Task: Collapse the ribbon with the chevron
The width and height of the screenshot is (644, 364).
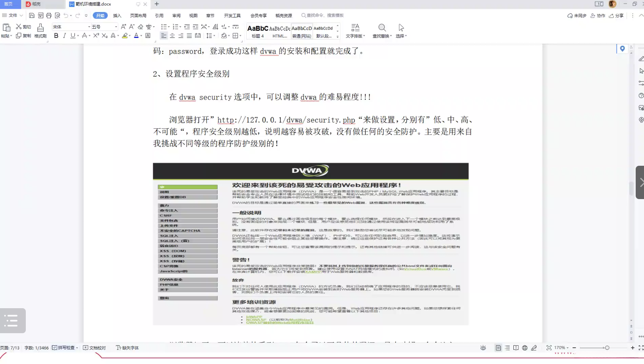Action: point(641,15)
